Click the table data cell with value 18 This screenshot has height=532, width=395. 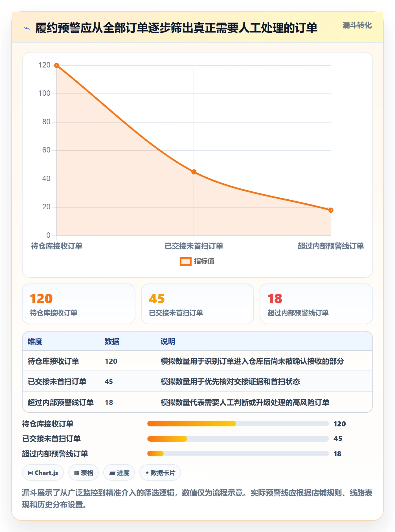click(x=109, y=402)
